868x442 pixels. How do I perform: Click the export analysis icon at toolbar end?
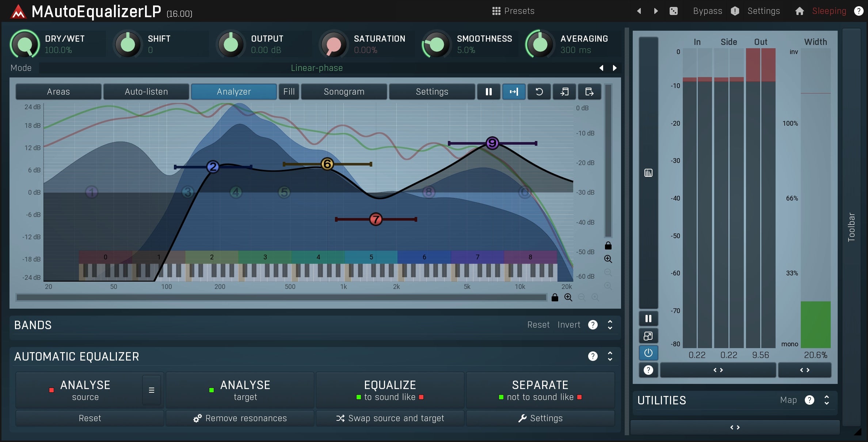(589, 92)
